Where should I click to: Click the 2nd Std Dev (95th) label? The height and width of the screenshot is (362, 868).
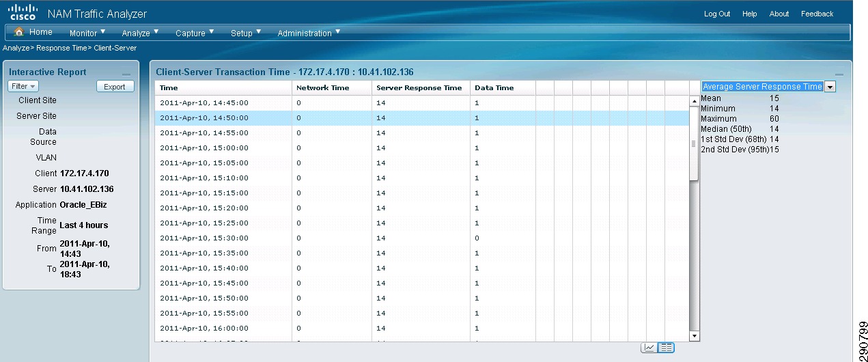[735, 150]
